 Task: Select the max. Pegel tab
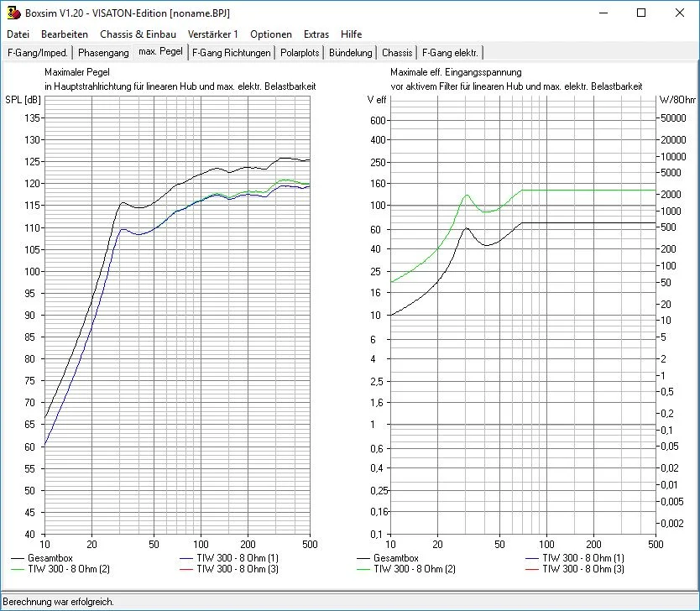160,52
